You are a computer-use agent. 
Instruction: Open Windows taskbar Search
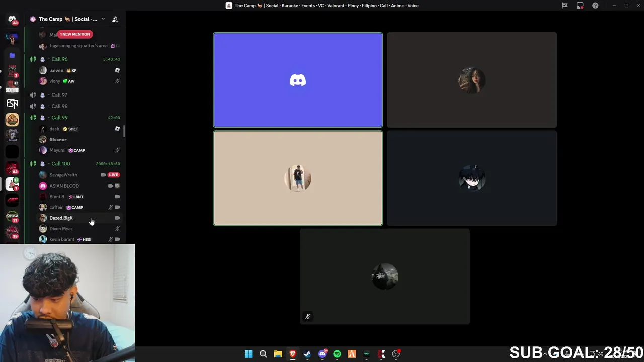click(263, 354)
